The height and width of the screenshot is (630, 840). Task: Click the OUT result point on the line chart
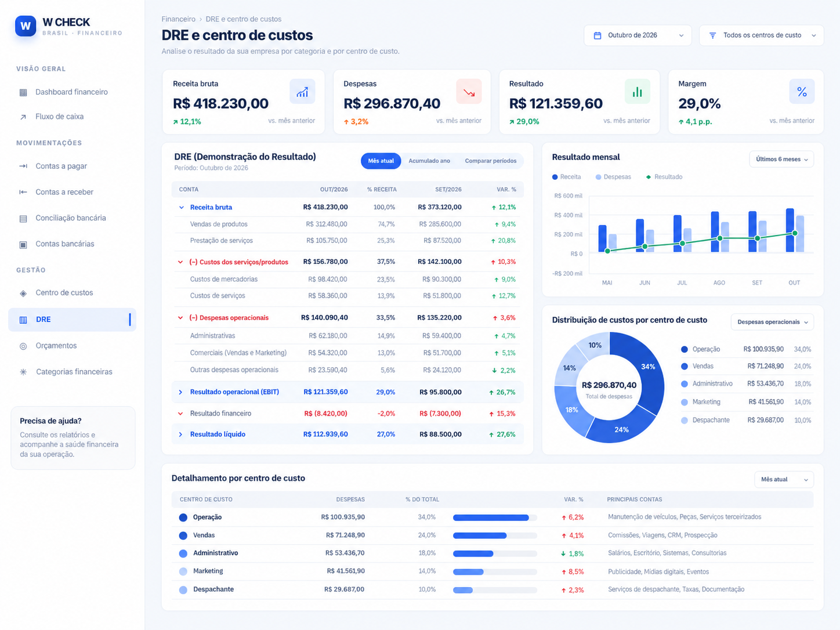pyautogui.click(x=795, y=233)
